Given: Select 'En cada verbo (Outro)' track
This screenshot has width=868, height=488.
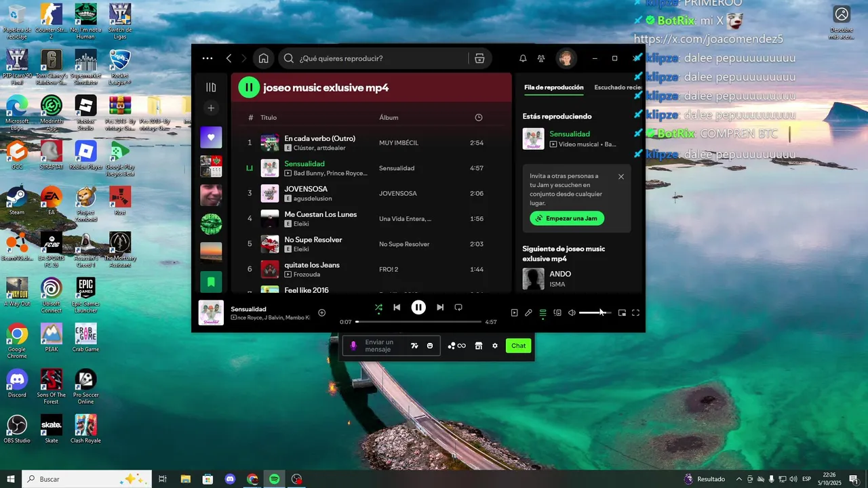Looking at the screenshot, I should tap(371, 143).
